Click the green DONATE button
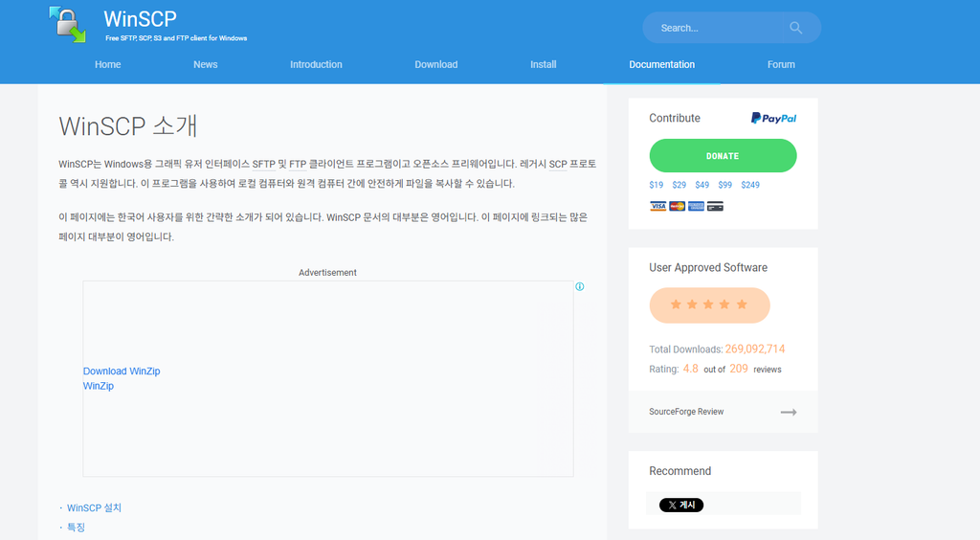Viewport: 980px width, 540px height. tap(723, 156)
